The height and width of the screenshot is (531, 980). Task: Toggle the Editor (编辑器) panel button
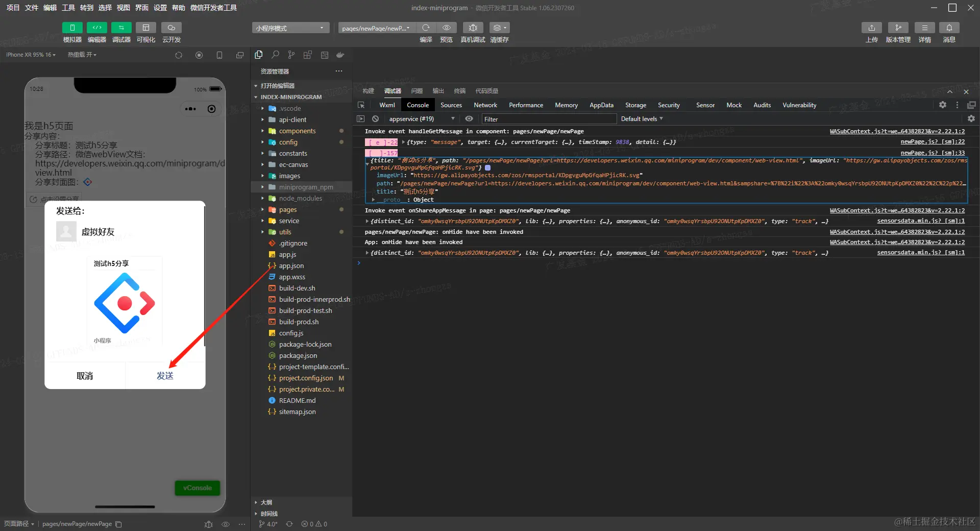[96, 28]
